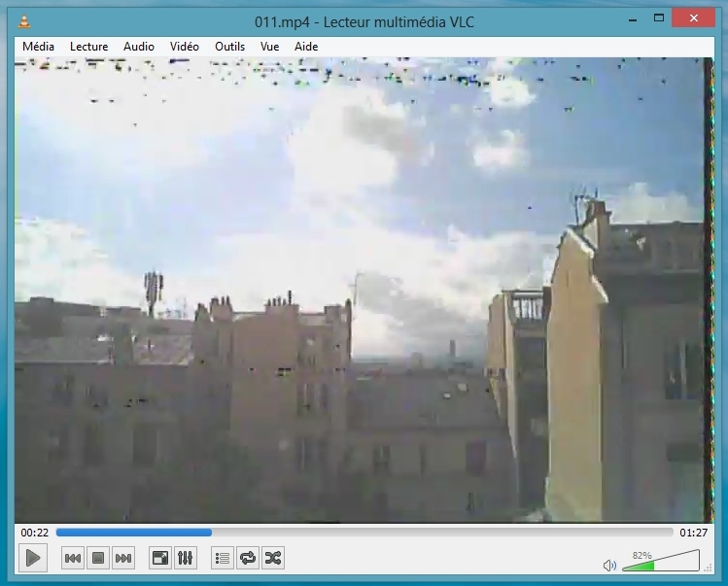Open the Lecture menu
Viewport: 728px width, 586px height.
pyautogui.click(x=89, y=47)
